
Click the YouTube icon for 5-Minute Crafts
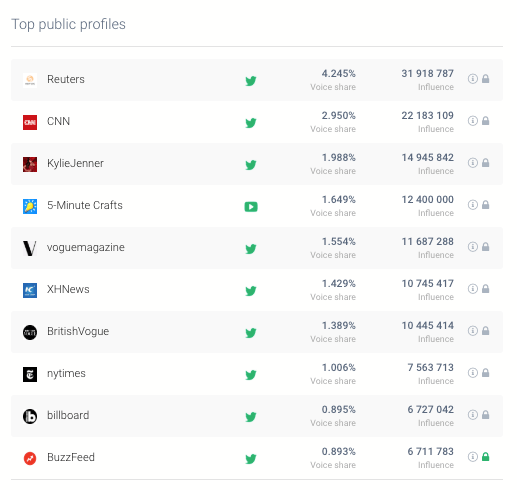pyautogui.click(x=251, y=207)
